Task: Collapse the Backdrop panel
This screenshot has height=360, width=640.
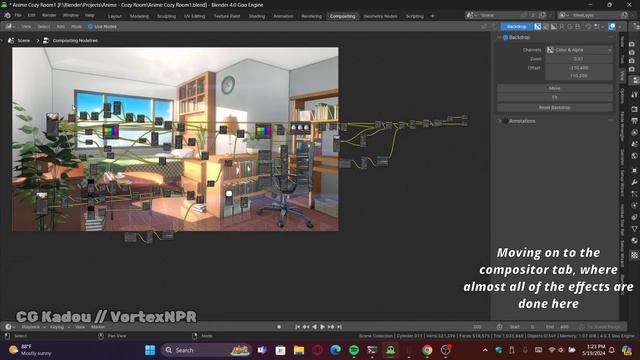Action: point(499,38)
